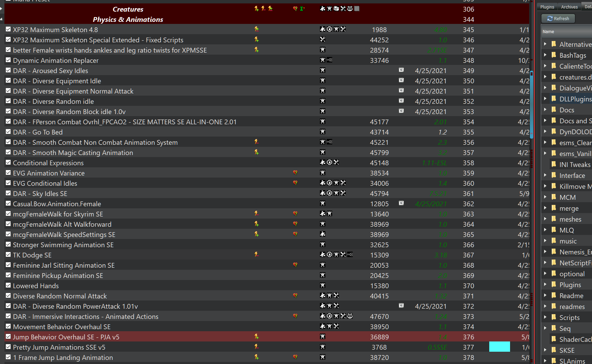The height and width of the screenshot is (364, 592).
Task: Expand the optional folder
Action: (545, 274)
